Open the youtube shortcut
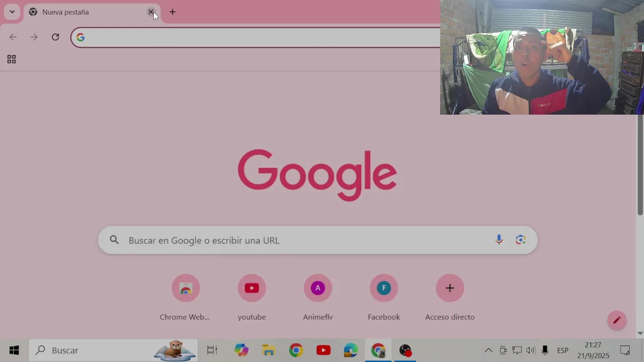 point(252,297)
